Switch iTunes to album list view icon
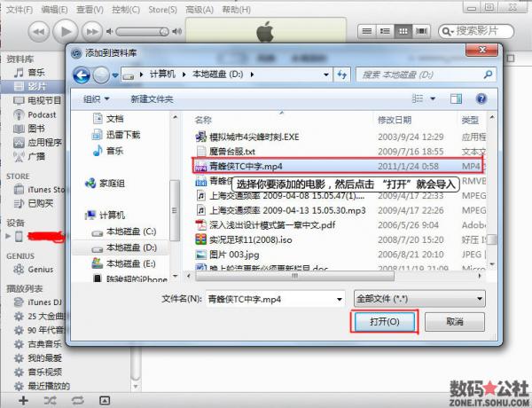The height and width of the screenshot is (408, 532). pos(385,31)
